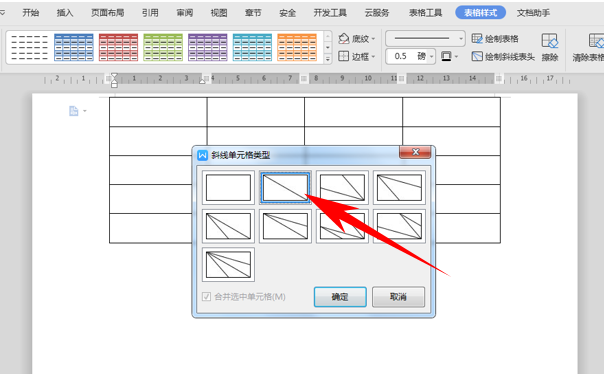Click the top-left cell of the table
This screenshot has width=604, height=376.
click(x=158, y=112)
